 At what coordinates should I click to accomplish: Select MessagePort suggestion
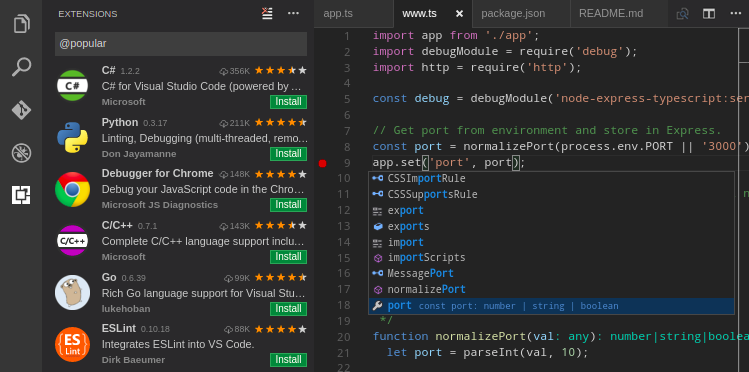(551, 274)
